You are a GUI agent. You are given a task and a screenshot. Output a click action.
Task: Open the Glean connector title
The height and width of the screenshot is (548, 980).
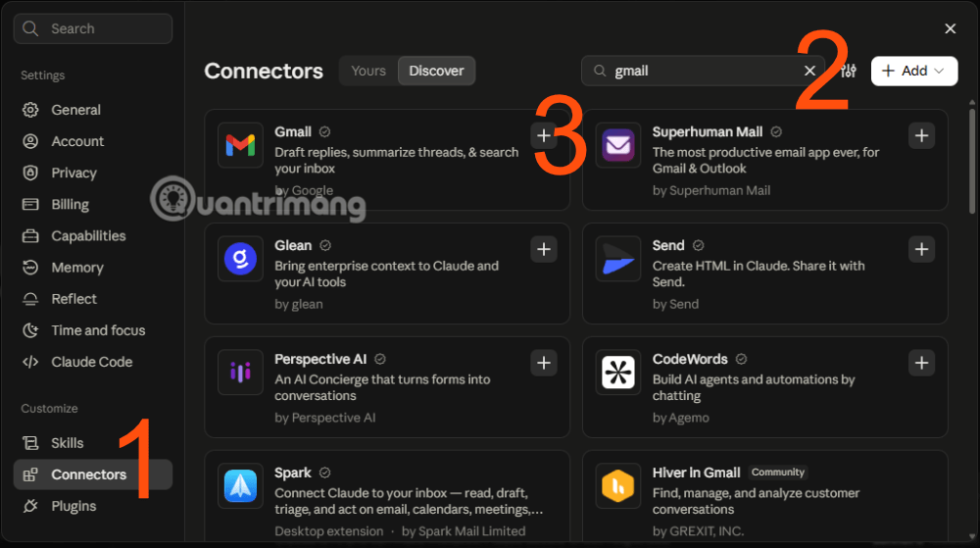(293, 245)
